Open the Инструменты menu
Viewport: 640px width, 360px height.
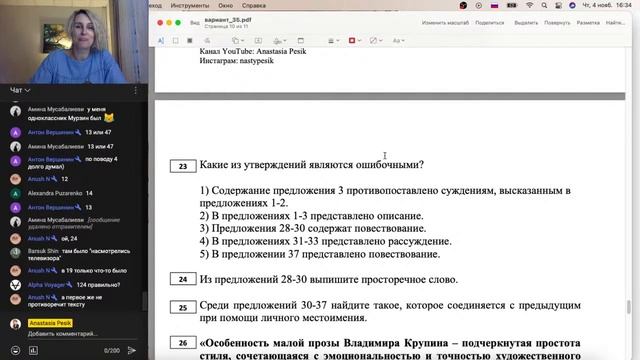190,6
